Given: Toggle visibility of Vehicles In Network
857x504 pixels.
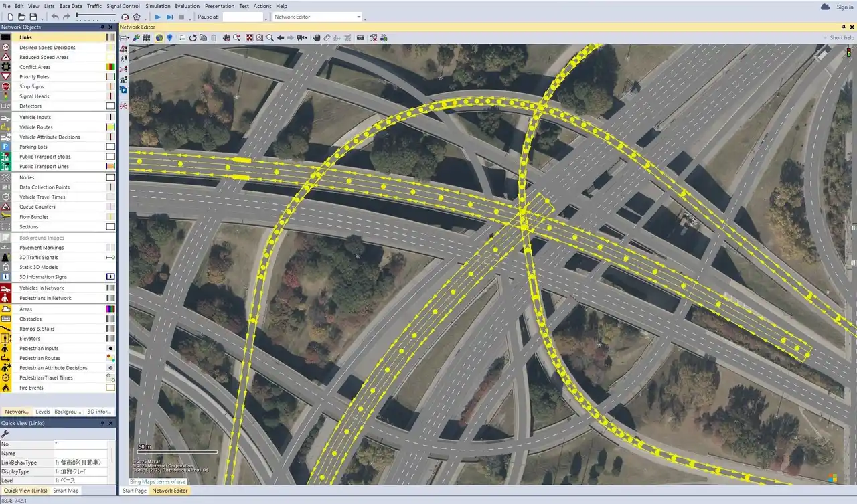Looking at the screenshot, I should tap(110, 288).
